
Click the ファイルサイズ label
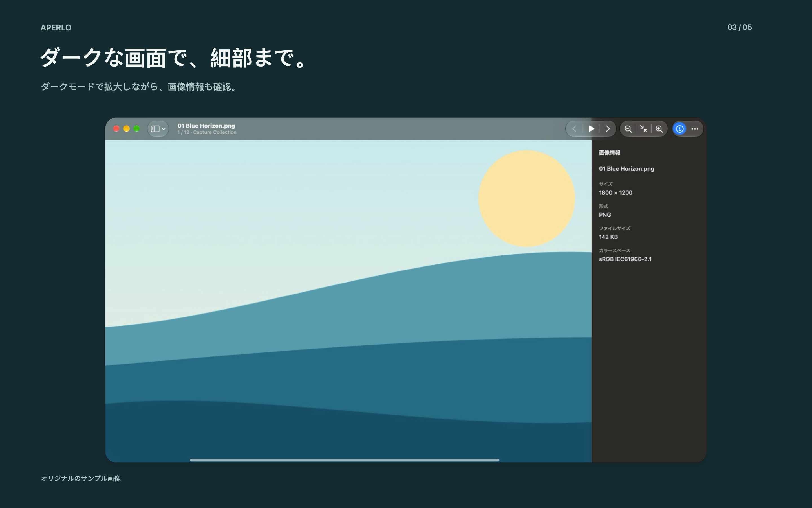[x=615, y=229]
